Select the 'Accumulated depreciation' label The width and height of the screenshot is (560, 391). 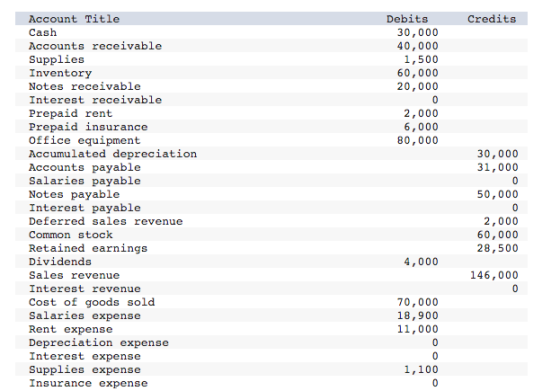(112, 154)
